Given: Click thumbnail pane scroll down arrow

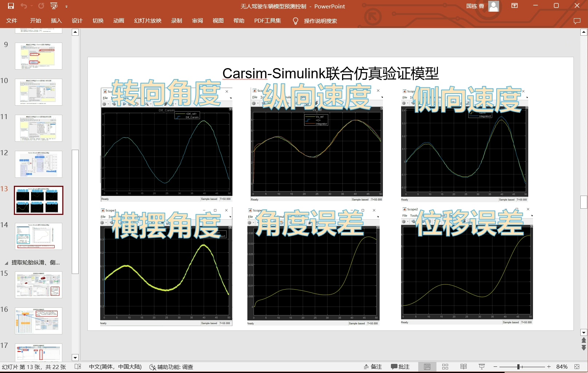Looking at the screenshot, I should pyautogui.click(x=75, y=358).
